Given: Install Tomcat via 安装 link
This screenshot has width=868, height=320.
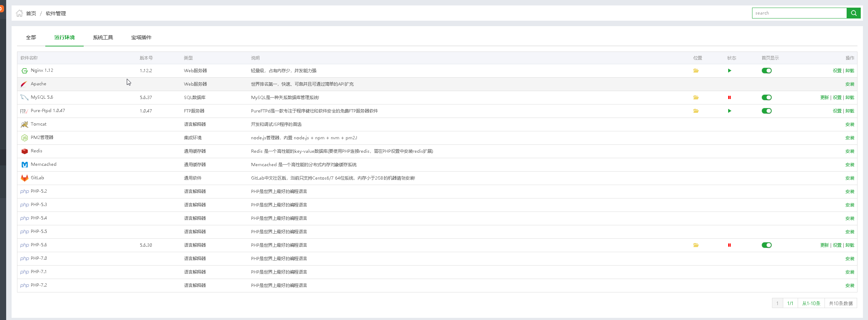Looking at the screenshot, I should pos(850,124).
